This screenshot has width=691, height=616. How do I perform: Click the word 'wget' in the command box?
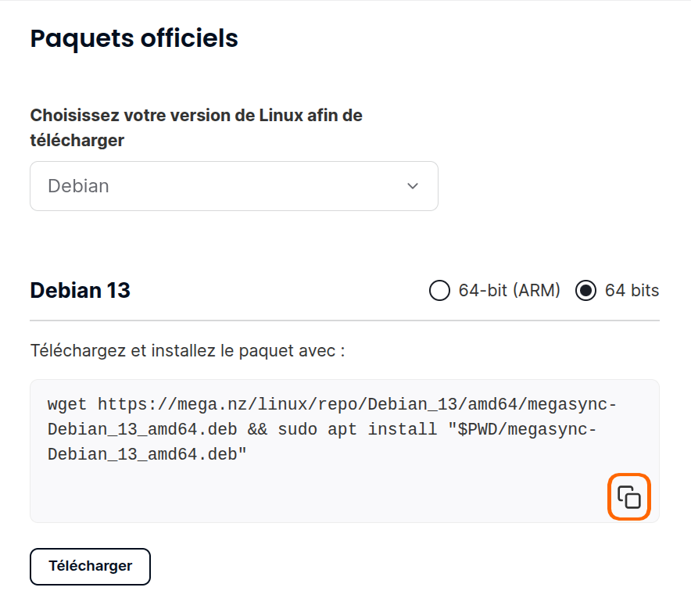coord(67,405)
